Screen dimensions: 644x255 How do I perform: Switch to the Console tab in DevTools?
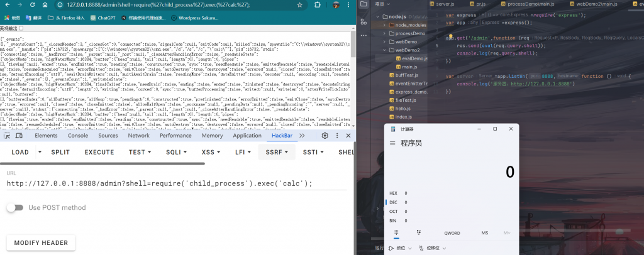[78, 136]
